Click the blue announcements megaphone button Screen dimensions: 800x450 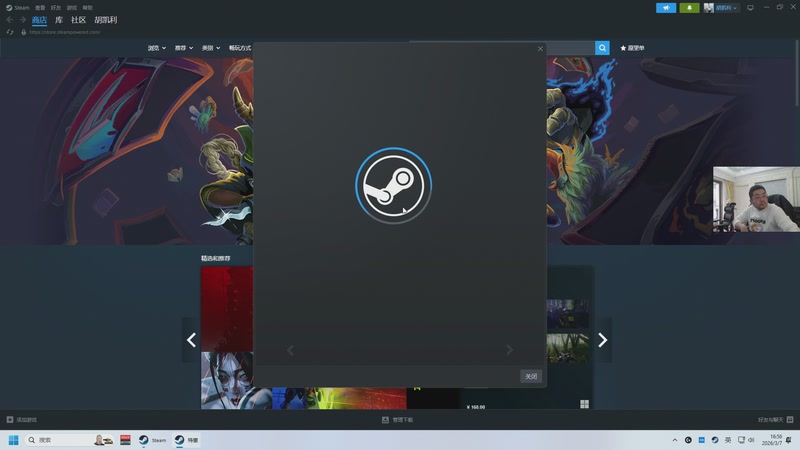666,8
